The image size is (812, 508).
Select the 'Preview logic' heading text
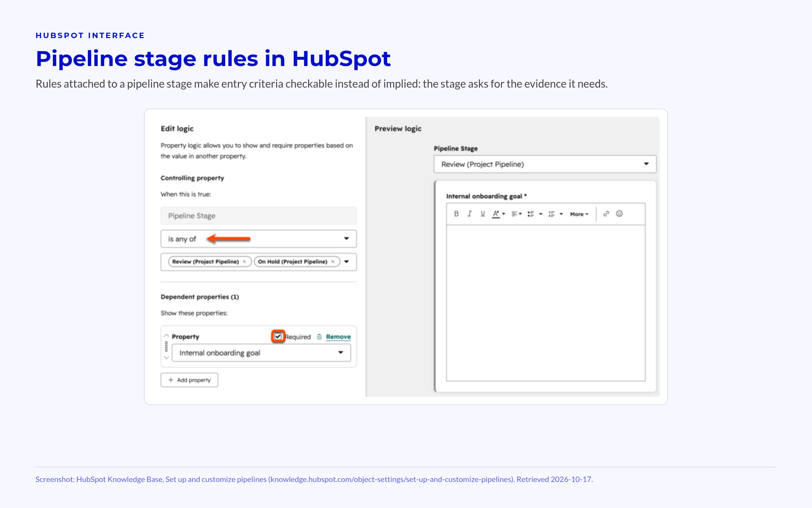398,129
